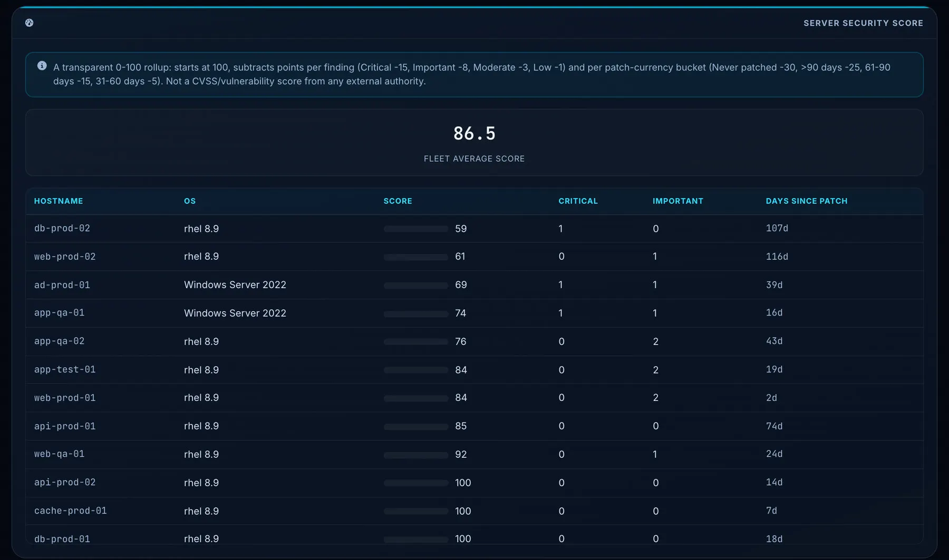Select hostname db-prod-01
This screenshot has width=949, height=560.
click(62, 539)
